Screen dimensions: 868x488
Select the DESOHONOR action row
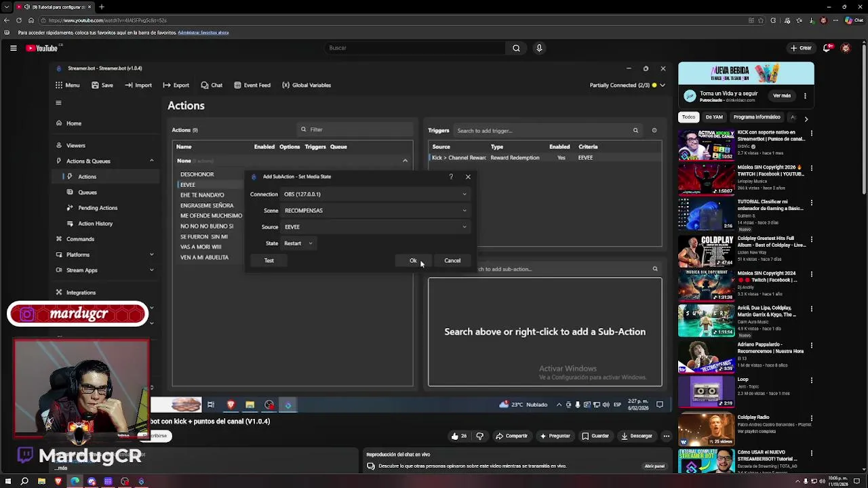tap(197, 175)
